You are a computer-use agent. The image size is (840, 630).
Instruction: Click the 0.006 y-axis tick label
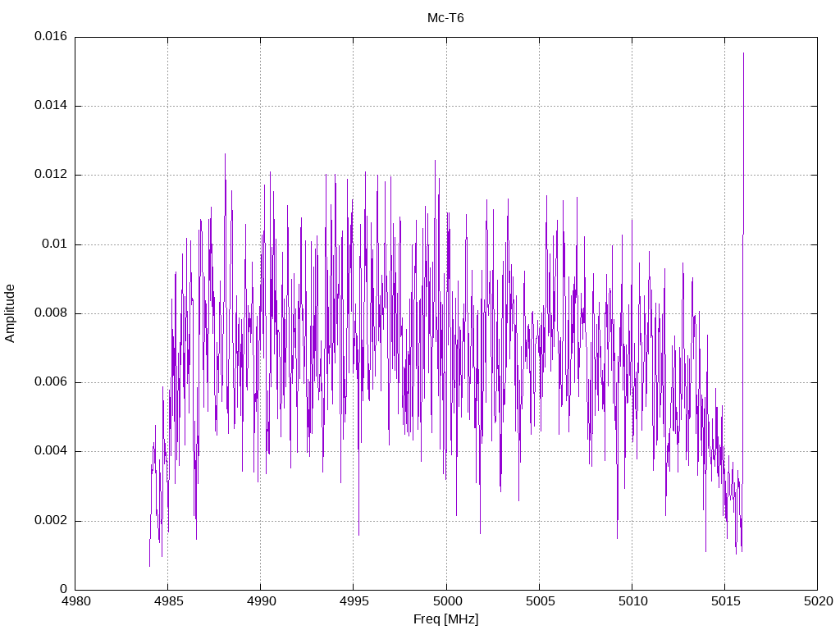51,382
